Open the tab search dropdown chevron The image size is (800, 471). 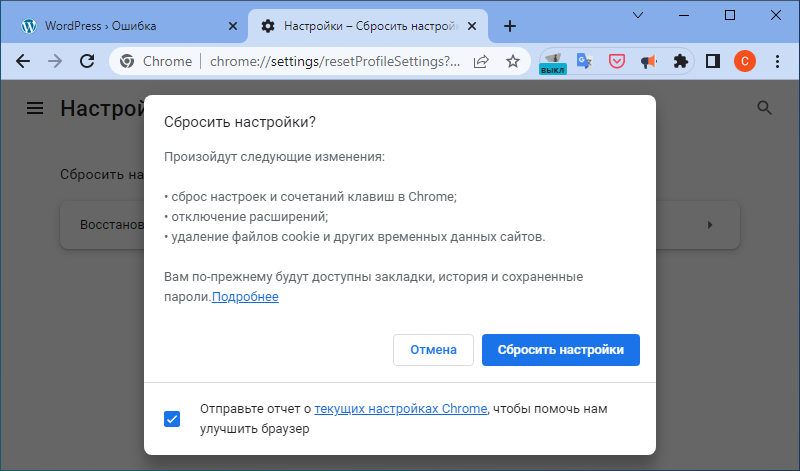tap(638, 15)
